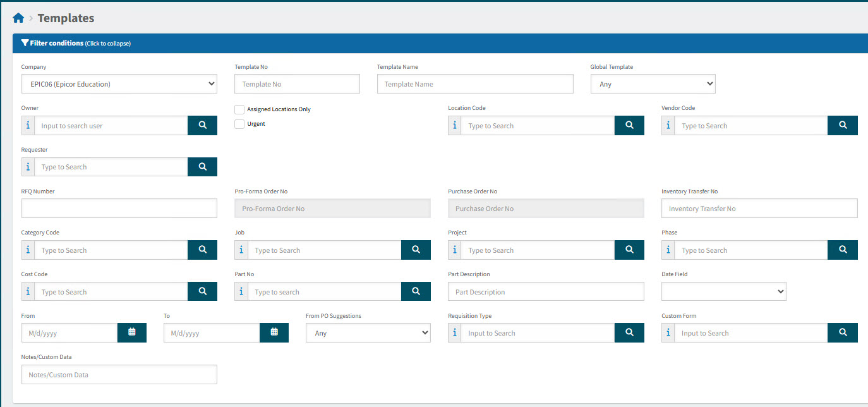Click the Requester info icon
Image resolution: width=868 pixels, height=407 pixels.
pyautogui.click(x=28, y=167)
